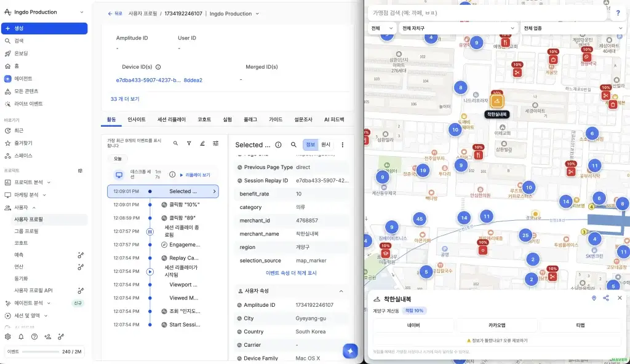Click the 이벤트 240 / 2M usage bar
This screenshot has height=364, width=630.
click(x=44, y=352)
